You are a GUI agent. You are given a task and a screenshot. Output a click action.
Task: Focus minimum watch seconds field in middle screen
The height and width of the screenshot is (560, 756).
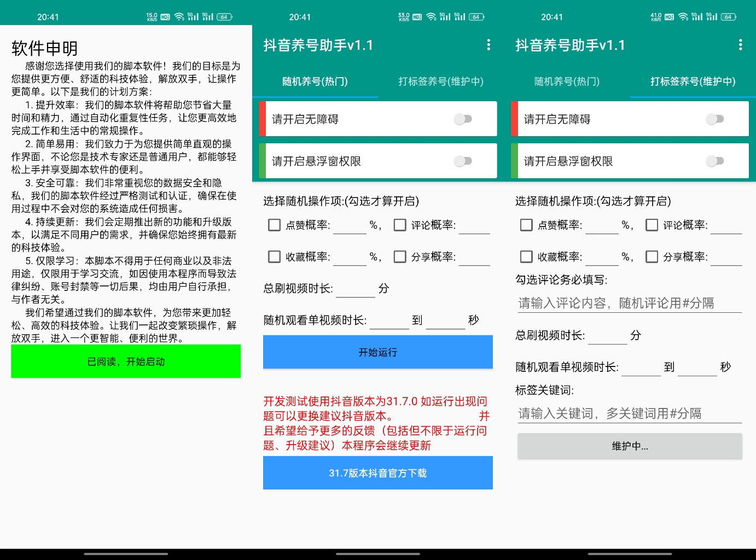coord(389,320)
